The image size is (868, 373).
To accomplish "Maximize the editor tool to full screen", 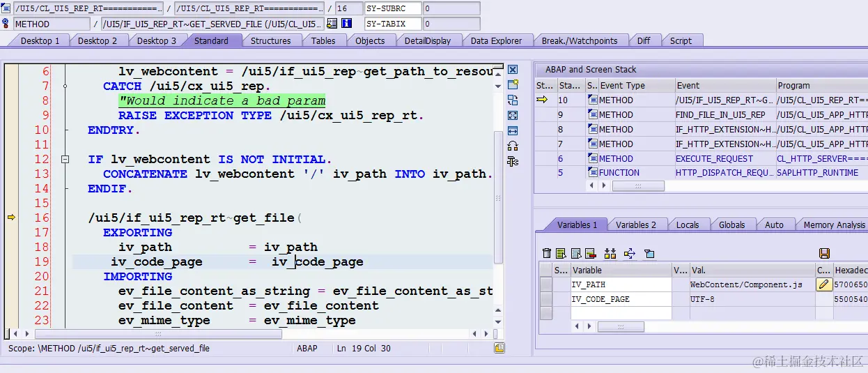I will coord(513,116).
